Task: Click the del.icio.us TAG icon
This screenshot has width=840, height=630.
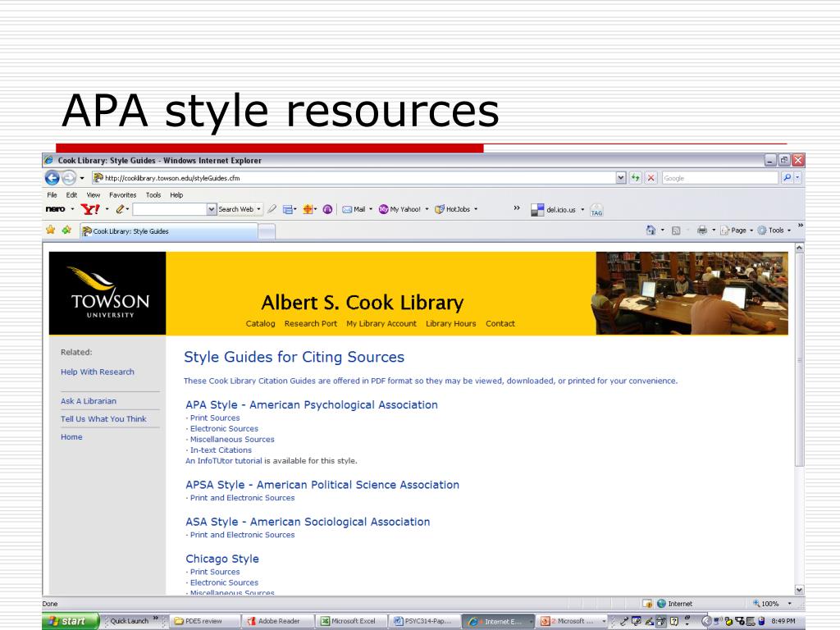Action: [596, 211]
